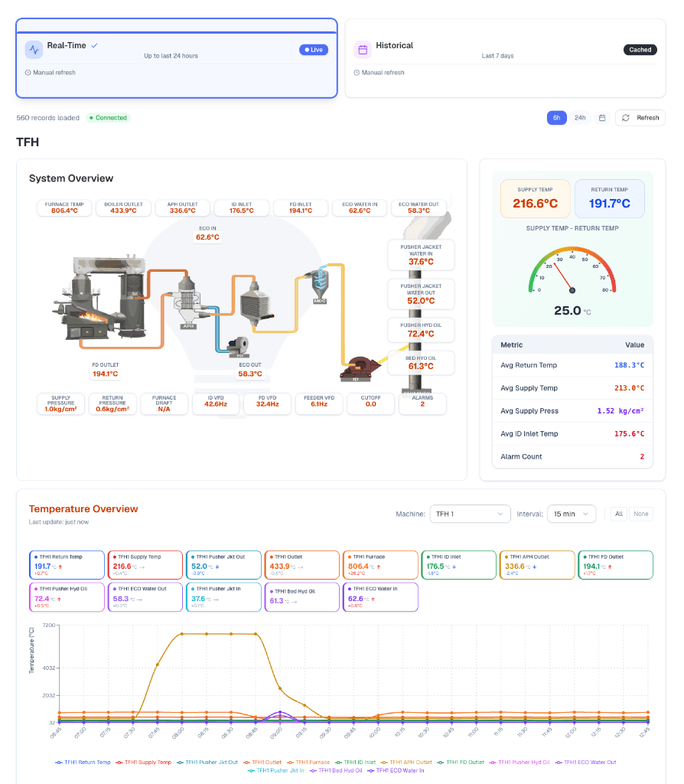Click the ID INLET 176.5°C tile
Viewport: 684px width, 784px height.
pos(242,208)
